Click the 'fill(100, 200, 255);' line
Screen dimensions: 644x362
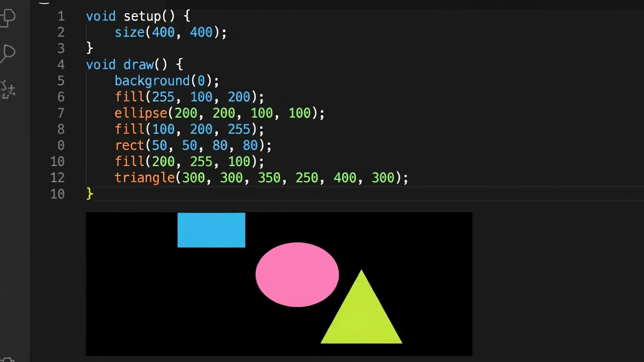(x=189, y=129)
